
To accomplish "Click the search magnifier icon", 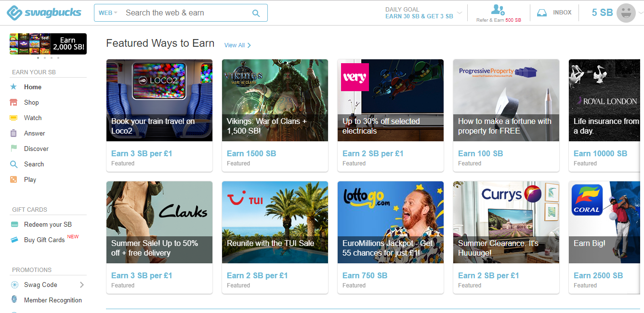I will click(x=256, y=13).
